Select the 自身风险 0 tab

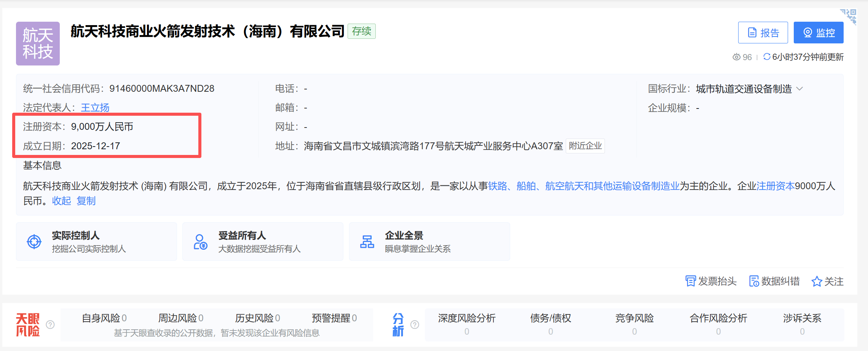pos(104,318)
